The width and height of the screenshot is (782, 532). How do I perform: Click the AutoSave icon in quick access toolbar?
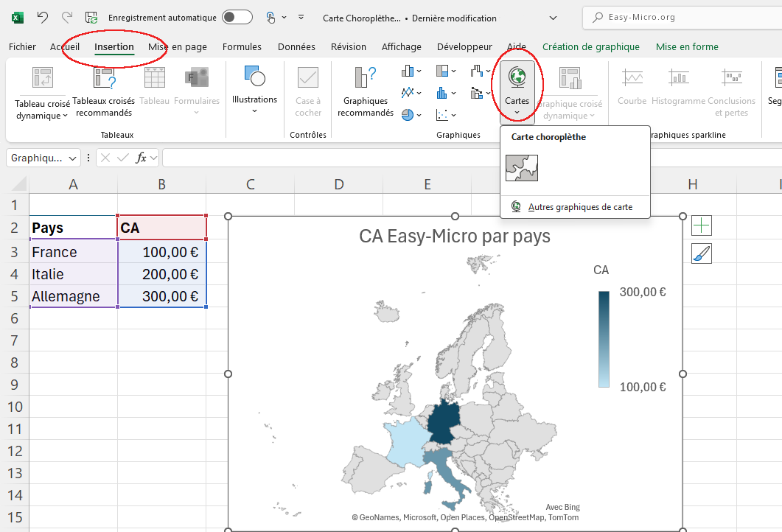(x=91, y=18)
